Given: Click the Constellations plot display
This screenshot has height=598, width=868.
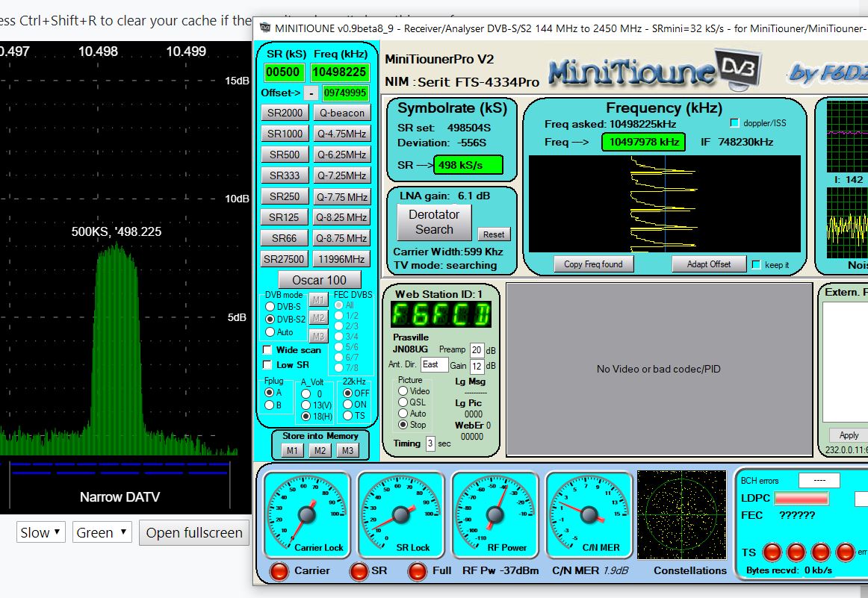Looking at the screenshot, I should (681, 515).
